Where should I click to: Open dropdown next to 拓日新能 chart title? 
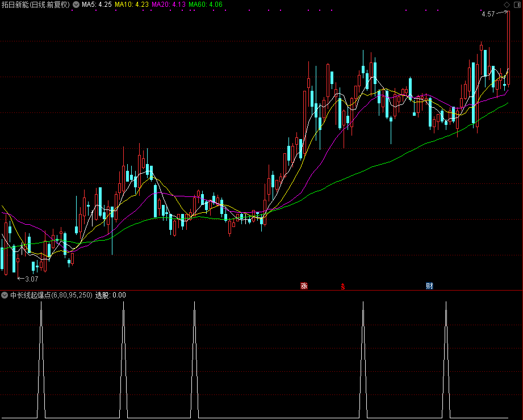tap(76, 5)
